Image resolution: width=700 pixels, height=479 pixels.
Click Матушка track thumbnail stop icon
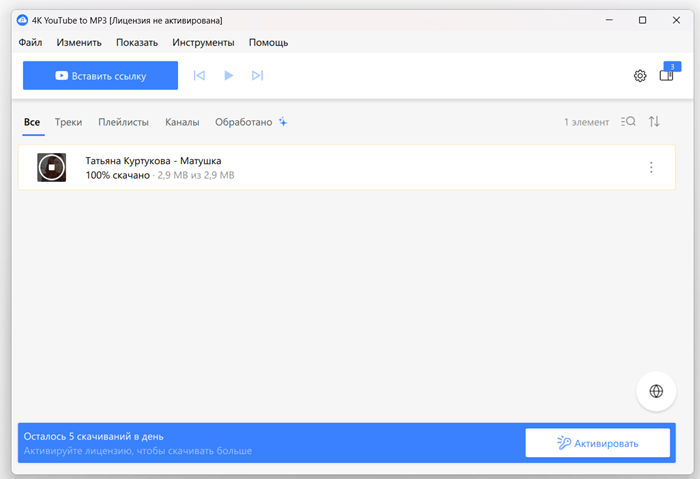click(x=51, y=167)
